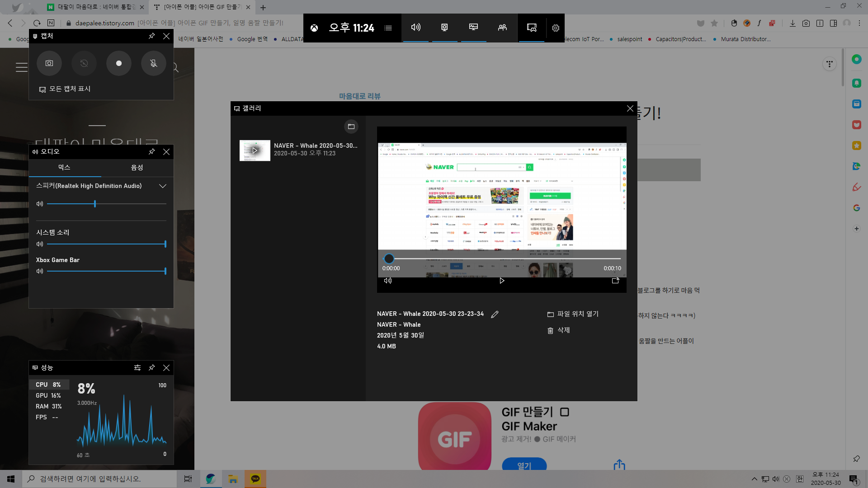Expand the speaker device dropdown

(x=163, y=186)
